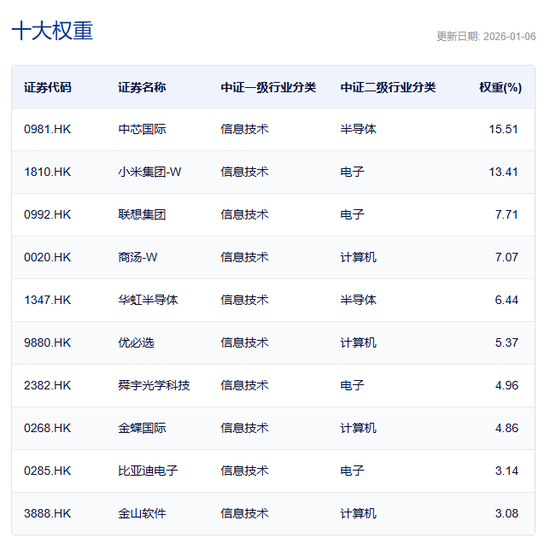Select the 证券名称 column header
Image resolution: width=550 pixels, height=544 pixels.
(142, 87)
